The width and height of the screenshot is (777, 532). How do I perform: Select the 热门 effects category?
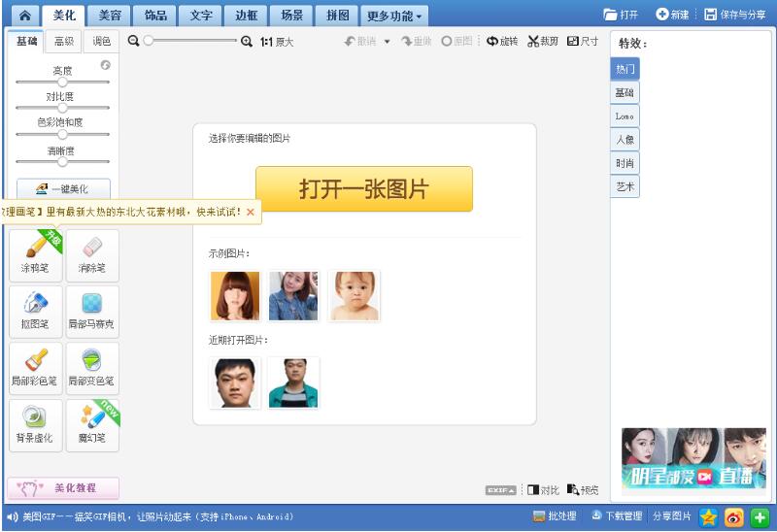coord(625,69)
